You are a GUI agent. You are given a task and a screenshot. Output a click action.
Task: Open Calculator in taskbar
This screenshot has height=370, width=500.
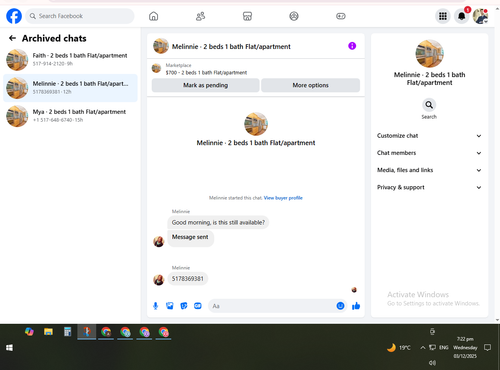pos(68,332)
